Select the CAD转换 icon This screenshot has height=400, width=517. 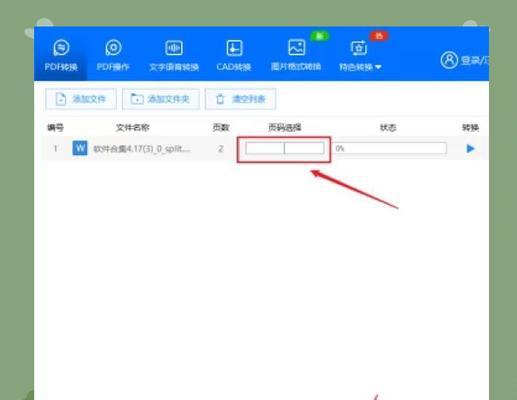(x=234, y=48)
